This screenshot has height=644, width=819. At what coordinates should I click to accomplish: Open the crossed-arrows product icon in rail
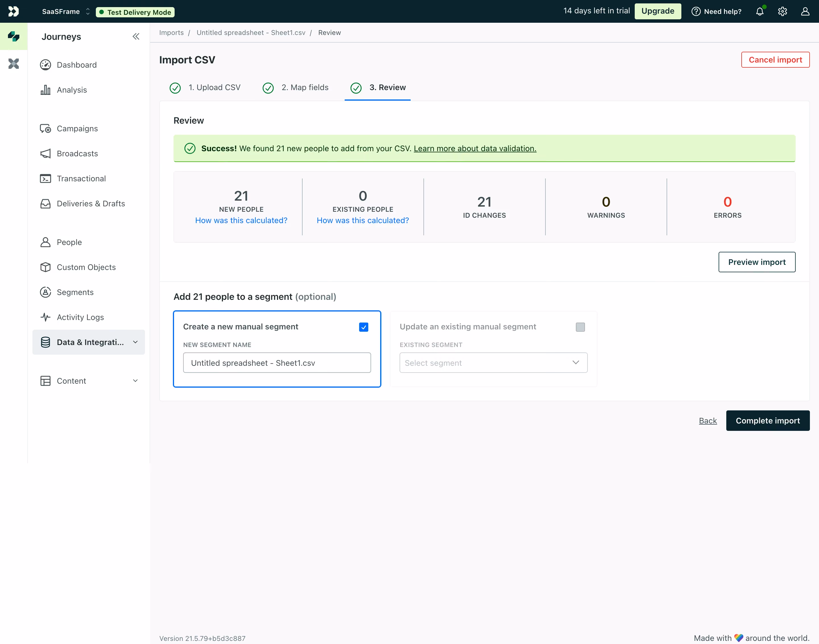[x=14, y=63]
